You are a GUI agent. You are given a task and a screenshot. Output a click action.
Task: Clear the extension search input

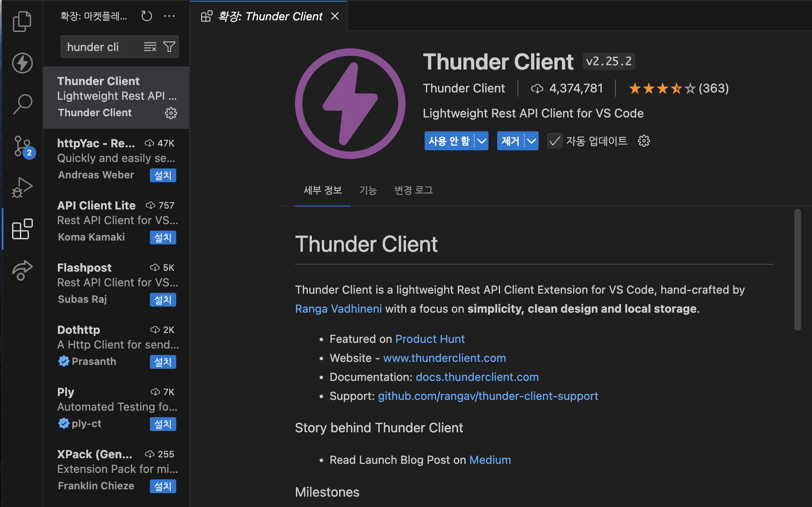tap(150, 46)
